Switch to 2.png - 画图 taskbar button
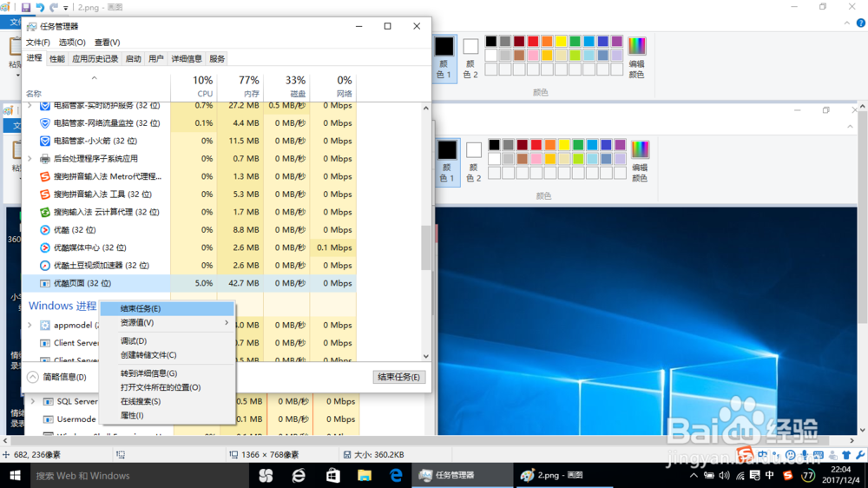The image size is (868, 488). [566, 475]
